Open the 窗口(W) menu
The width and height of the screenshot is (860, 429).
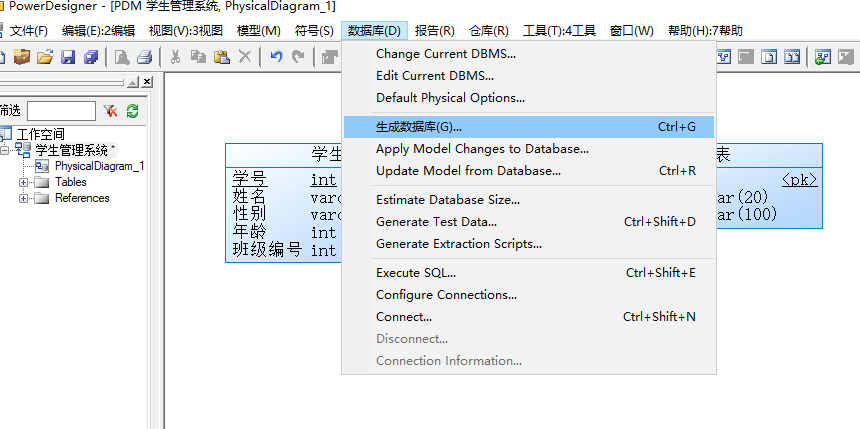tap(632, 31)
